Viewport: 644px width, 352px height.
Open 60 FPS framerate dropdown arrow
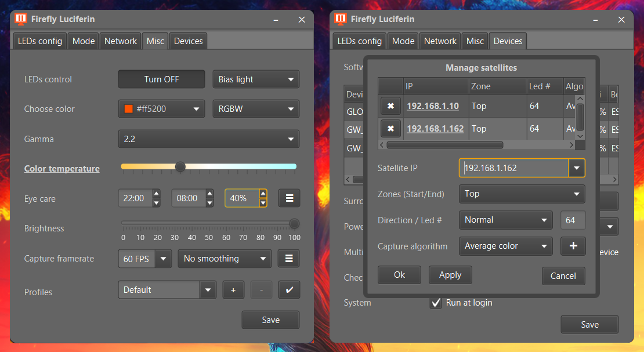(164, 259)
